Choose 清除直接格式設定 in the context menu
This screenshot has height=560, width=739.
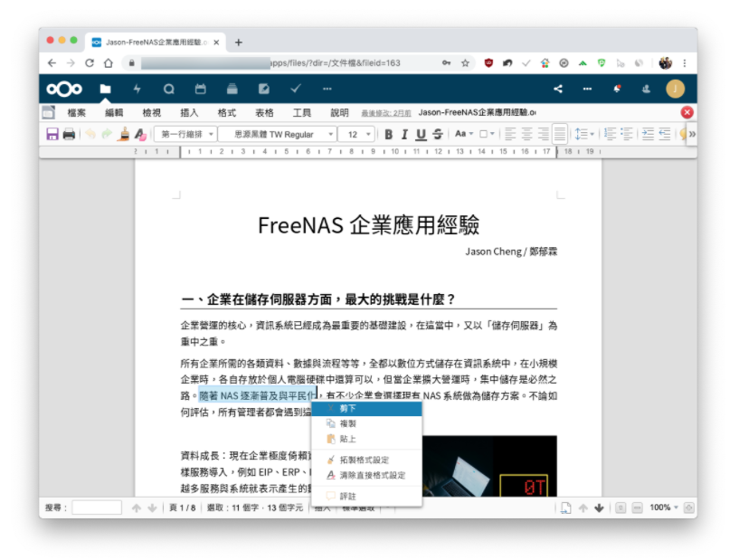pyautogui.click(x=366, y=475)
